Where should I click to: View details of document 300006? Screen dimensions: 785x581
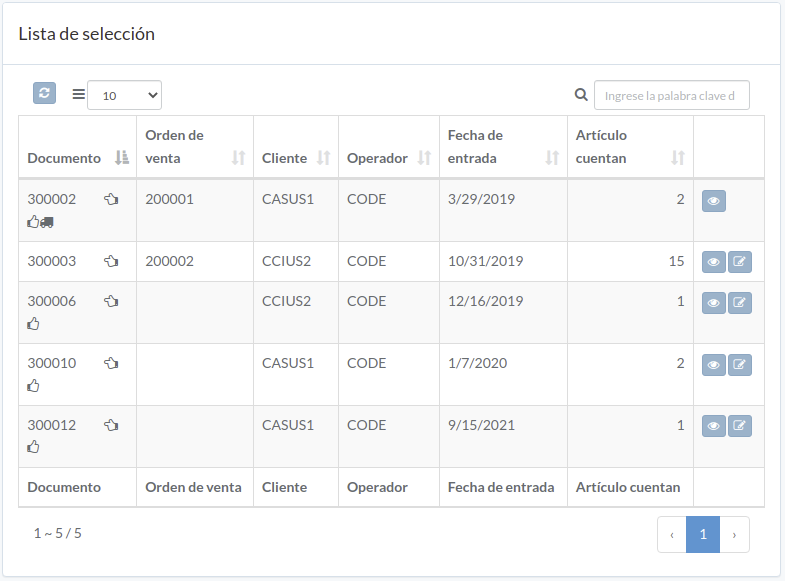[713, 303]
